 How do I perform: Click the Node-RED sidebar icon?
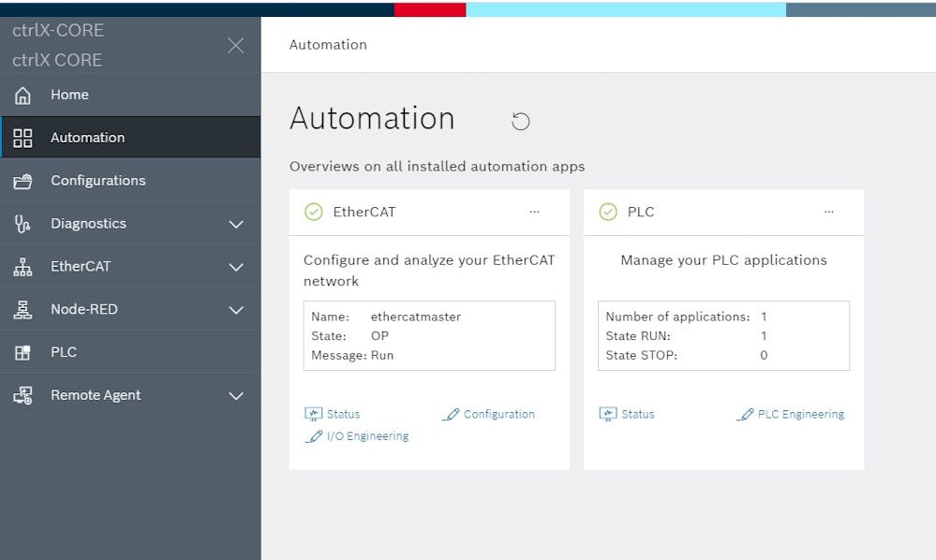22,310
